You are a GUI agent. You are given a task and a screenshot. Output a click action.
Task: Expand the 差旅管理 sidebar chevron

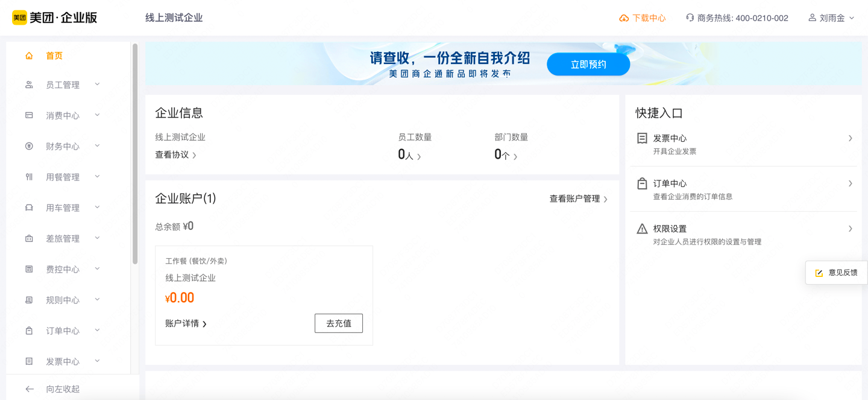click(x=97, y=238)
